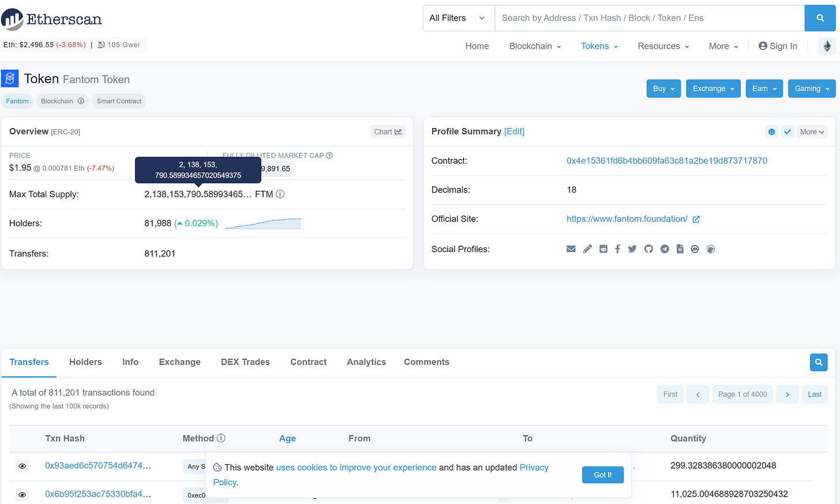The image size is (840, 504).
Task: Open the CoinGecko social icon
Action: [711, 249]
